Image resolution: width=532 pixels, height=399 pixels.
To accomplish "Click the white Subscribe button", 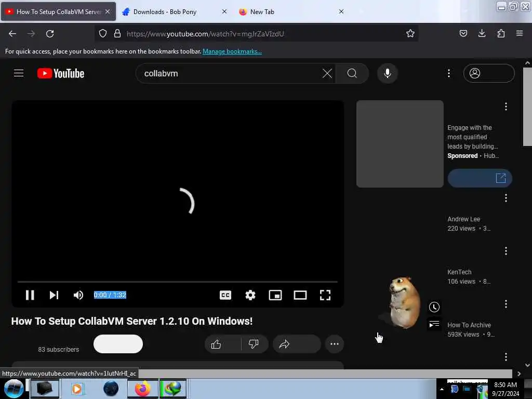I will [118, 344].
